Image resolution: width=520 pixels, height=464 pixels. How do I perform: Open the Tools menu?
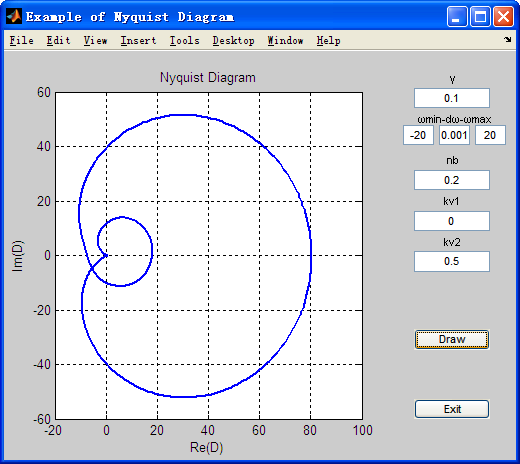(184, 40)
